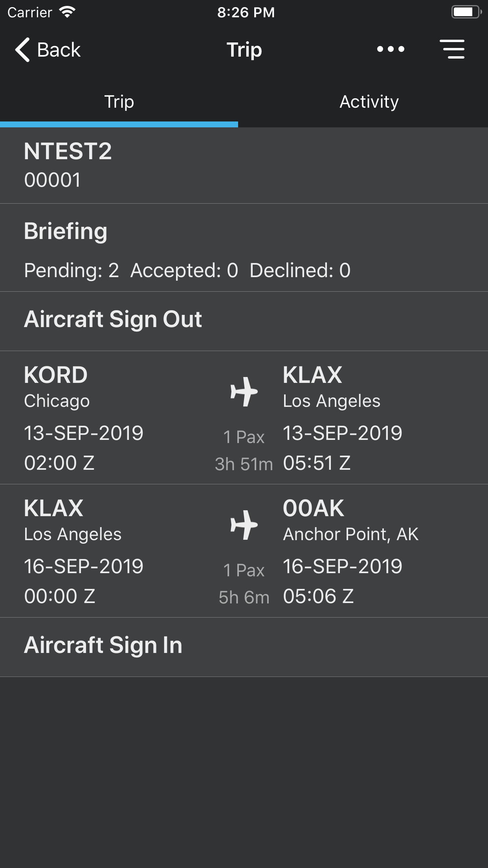Tap the KLAX departure at 00:00 Z
The image size is (488, 868).
60,596
